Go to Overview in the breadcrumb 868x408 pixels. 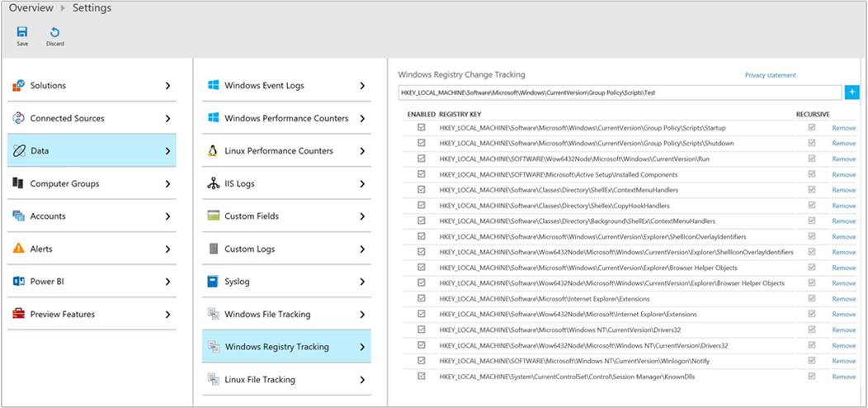31,7
